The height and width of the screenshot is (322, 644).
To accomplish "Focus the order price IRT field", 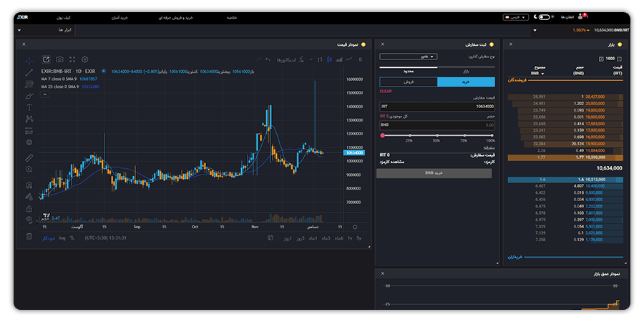I will pos(437,107).
